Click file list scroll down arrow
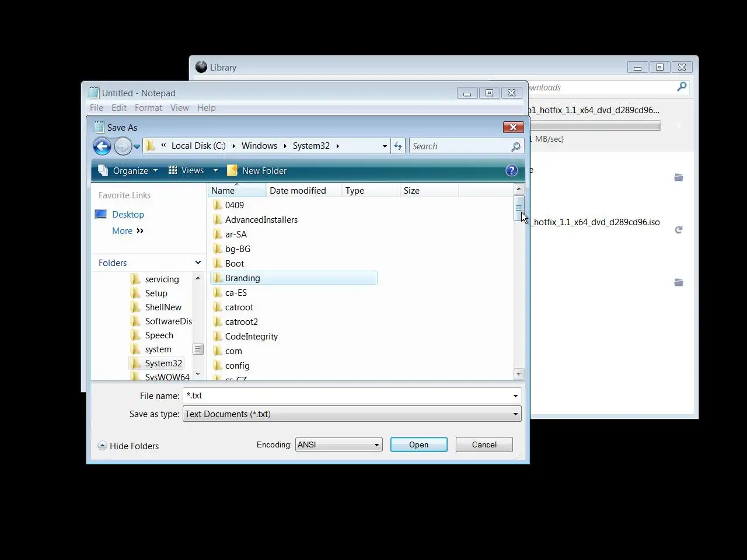Viewport: 747px width, 560px height. tap(518, 374)
